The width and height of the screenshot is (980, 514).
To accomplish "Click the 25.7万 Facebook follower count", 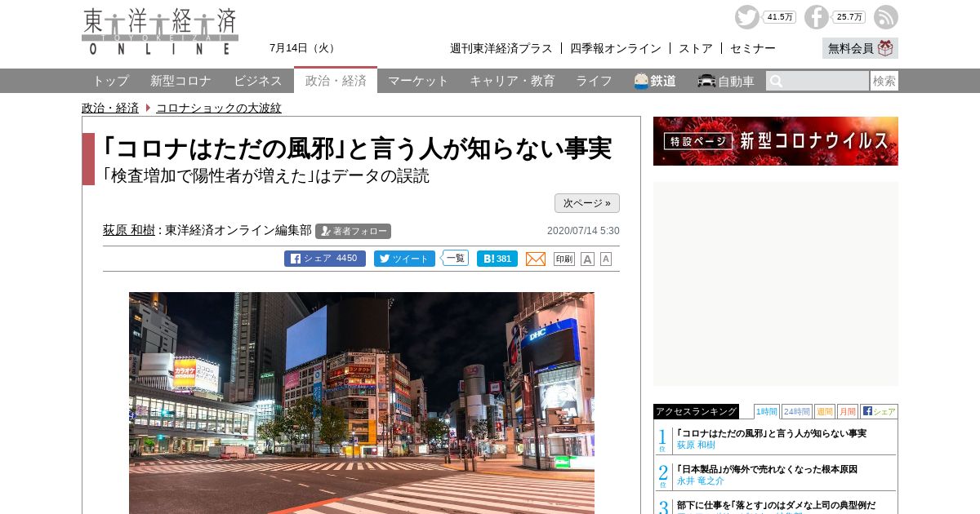I will pos(849,17).
